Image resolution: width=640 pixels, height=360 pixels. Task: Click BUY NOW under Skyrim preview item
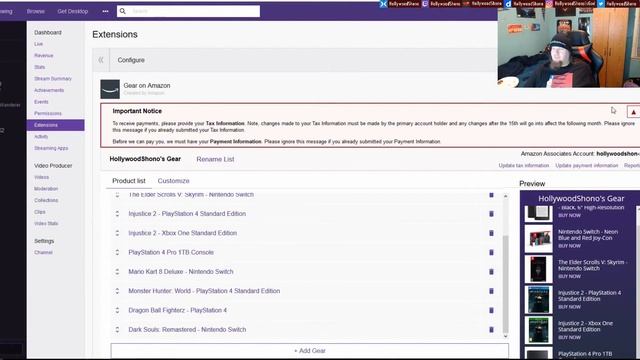(569, 277)
